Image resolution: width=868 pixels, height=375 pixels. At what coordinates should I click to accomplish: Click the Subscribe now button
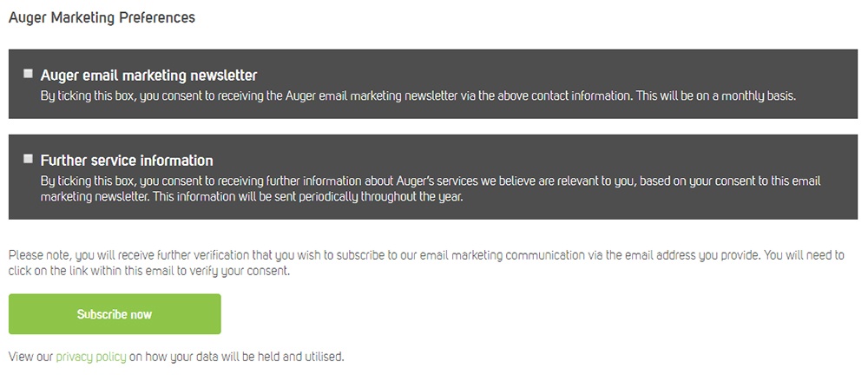pos(115,314)
